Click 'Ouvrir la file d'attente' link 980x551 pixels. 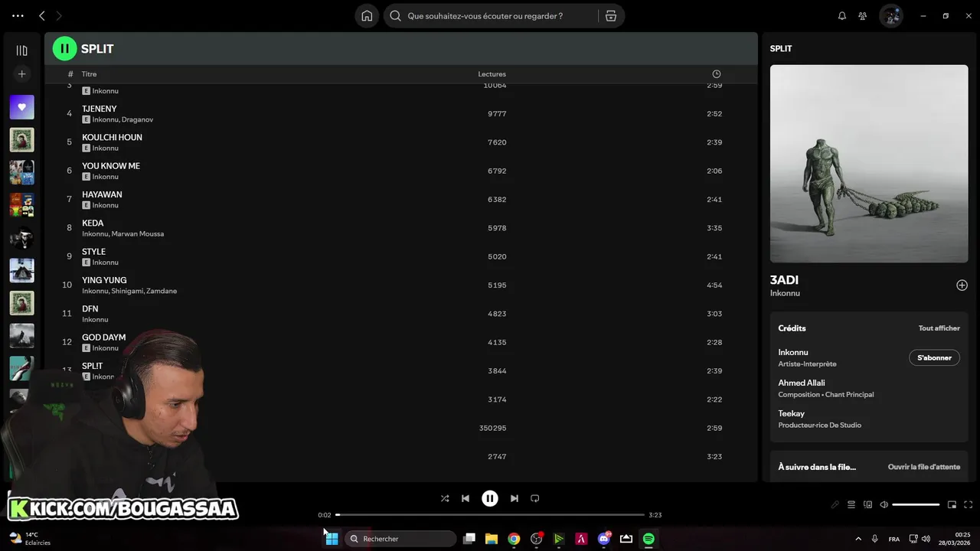point(923,467)
